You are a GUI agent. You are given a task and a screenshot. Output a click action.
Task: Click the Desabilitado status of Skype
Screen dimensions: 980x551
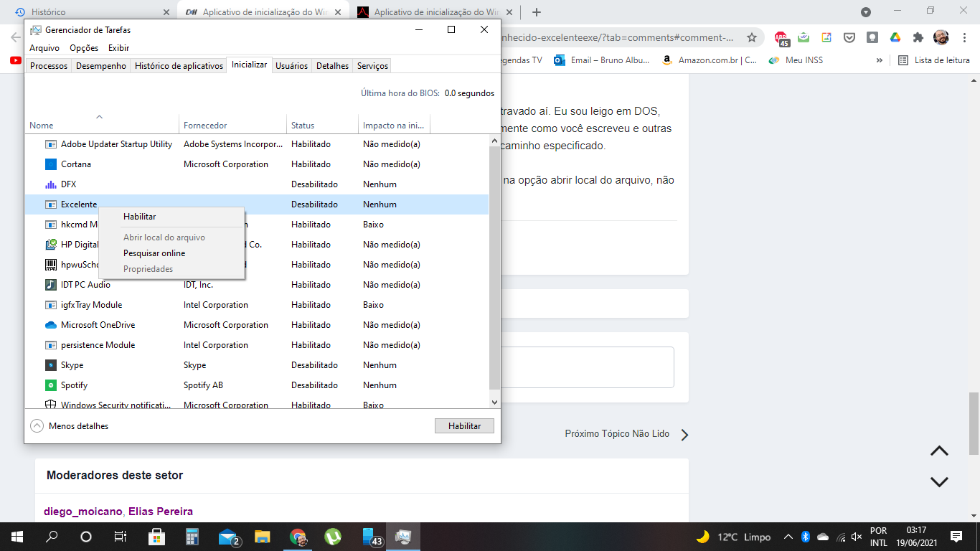314,365
